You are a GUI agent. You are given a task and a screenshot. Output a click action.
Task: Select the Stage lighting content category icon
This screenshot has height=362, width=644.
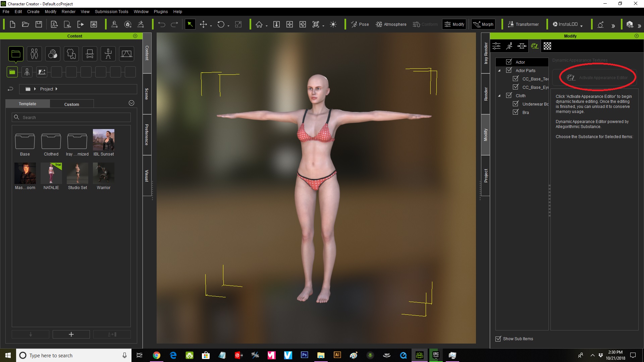(x=126, y=54)
